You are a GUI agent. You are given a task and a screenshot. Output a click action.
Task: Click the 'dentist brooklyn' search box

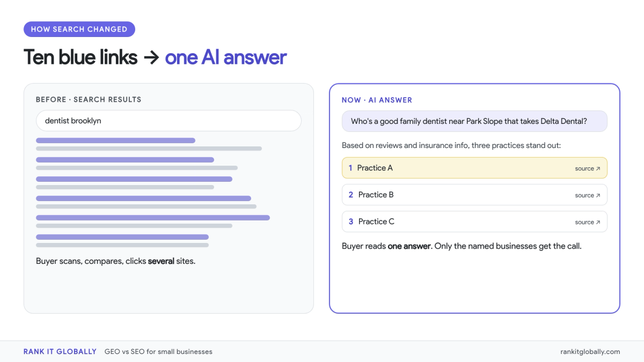pos(169,121)
